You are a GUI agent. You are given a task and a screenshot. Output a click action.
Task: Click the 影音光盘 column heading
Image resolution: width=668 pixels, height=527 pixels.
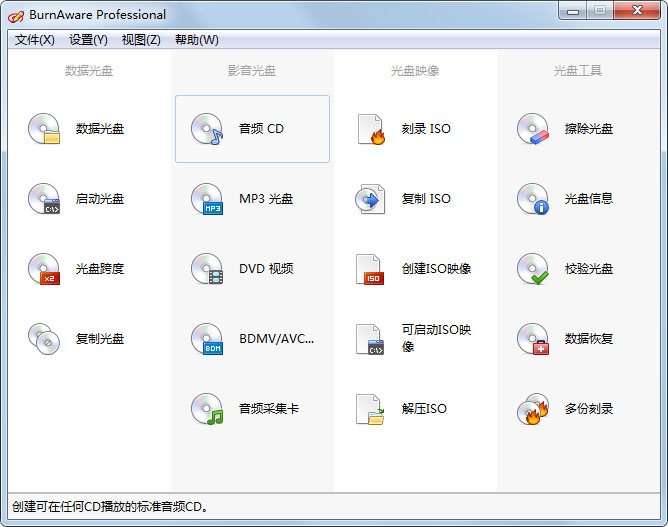click(x=252, y=71)
